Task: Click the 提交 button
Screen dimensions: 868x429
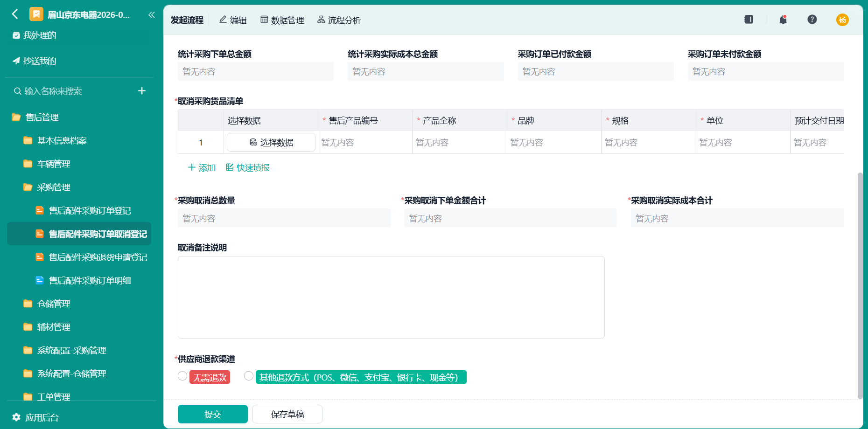Action: pyautogui.click(x=213, y=414)
